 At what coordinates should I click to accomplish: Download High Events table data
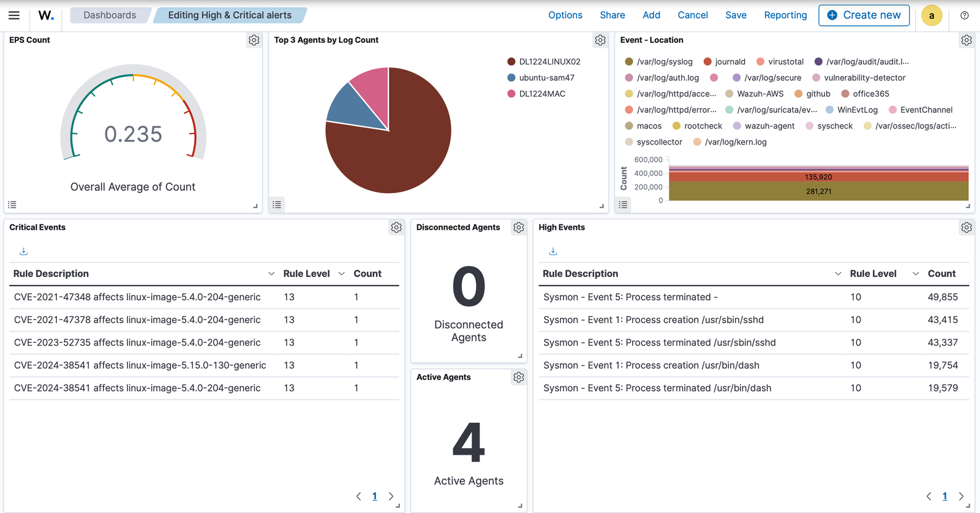tap(552, 251)
